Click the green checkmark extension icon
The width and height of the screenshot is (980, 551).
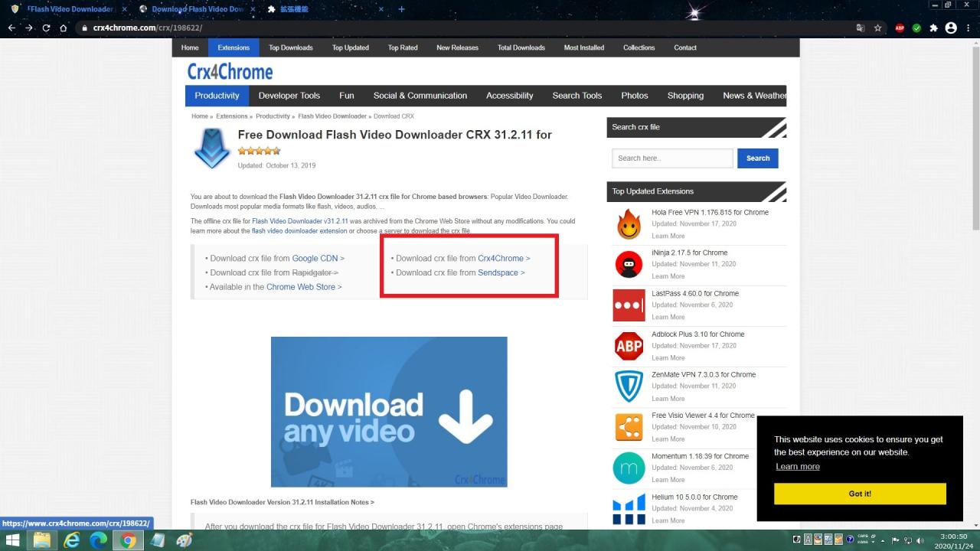pos(916,28)
